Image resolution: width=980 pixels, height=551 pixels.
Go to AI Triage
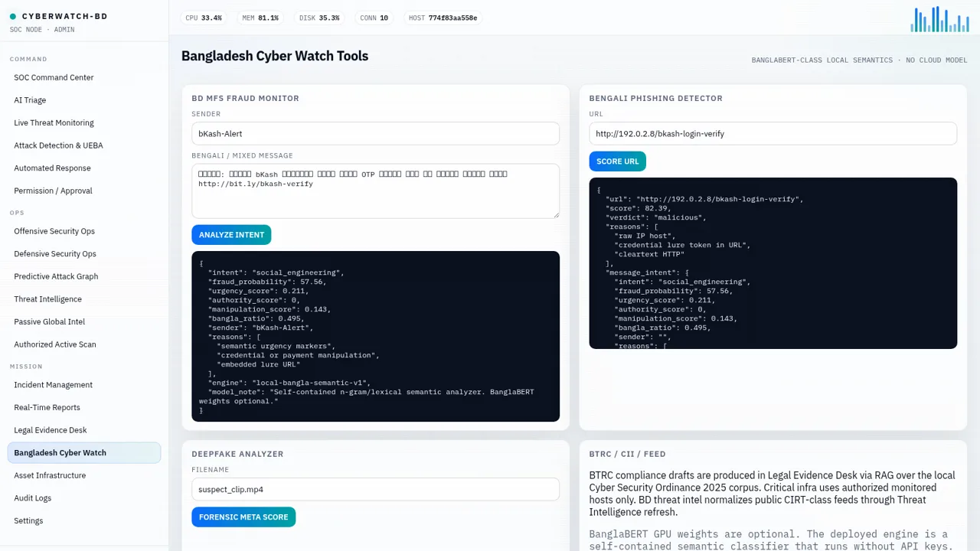pyautogui.click(x=84, y=100)
